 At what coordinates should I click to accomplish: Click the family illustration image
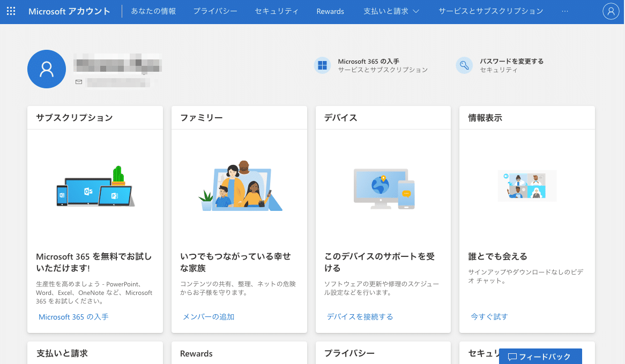[240, 186]
